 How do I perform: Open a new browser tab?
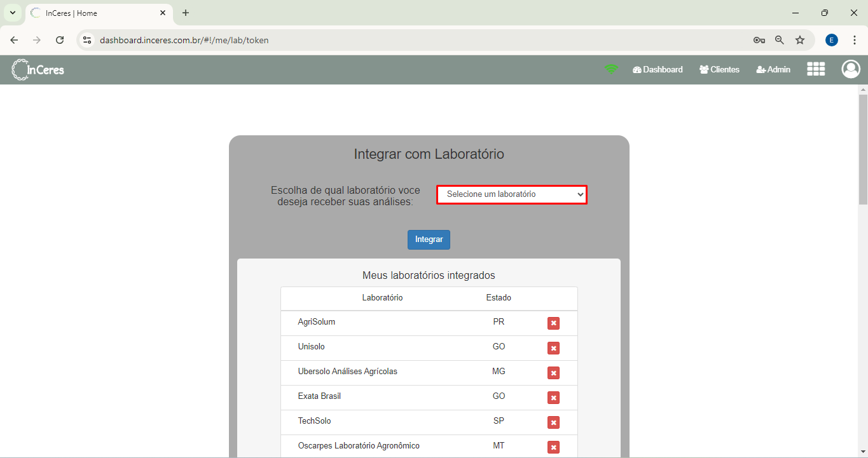coord(186,13)
